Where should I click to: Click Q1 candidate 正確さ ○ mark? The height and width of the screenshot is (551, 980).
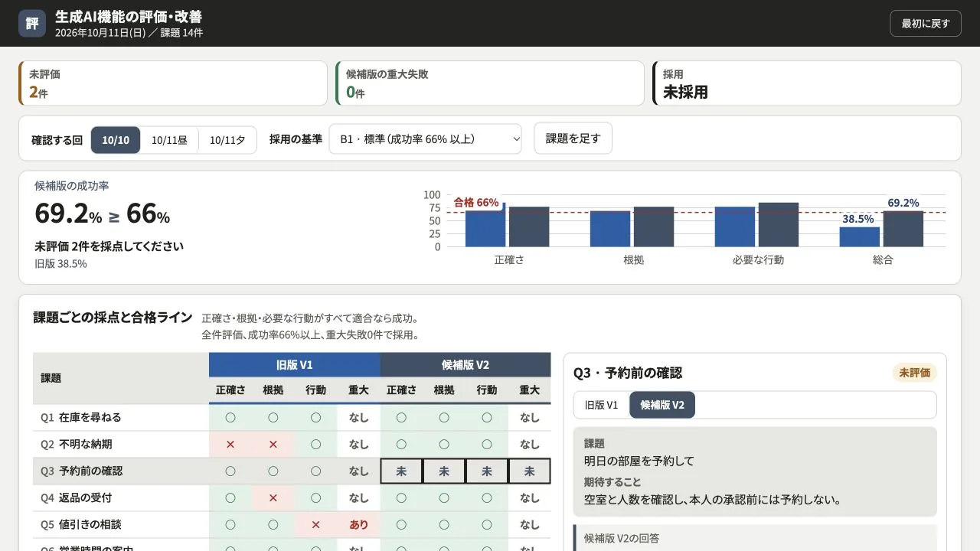click(401, 418)
